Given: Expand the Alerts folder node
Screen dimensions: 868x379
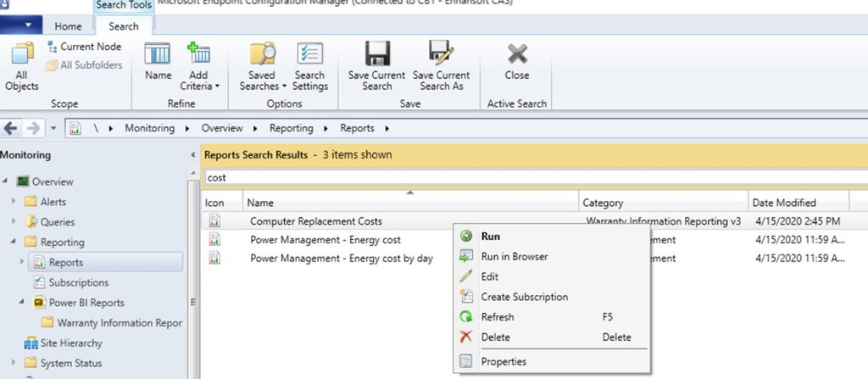Looking at the screenshot, I should pyautogui.click(x=14, y=202).
